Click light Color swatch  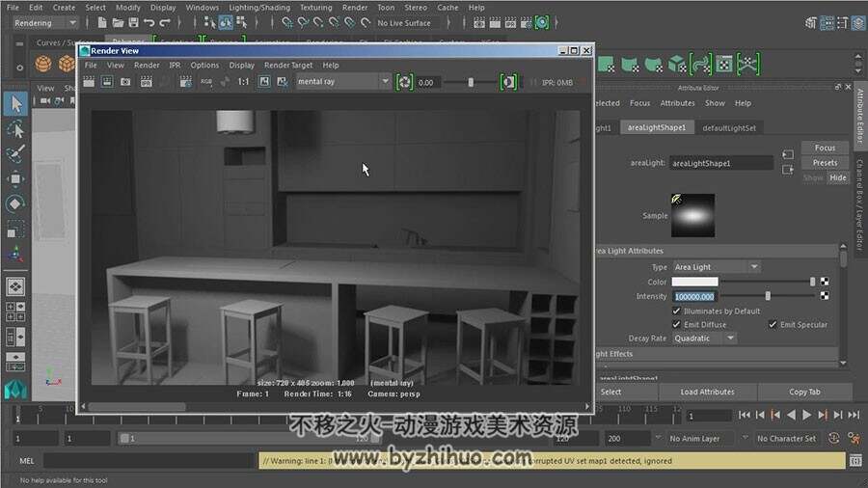(x=694, y=282)
